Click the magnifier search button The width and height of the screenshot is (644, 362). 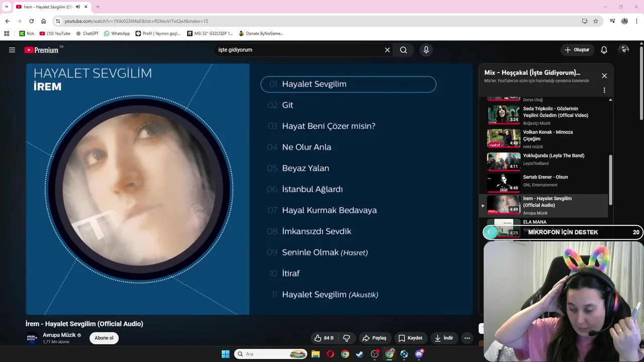point(404,50)
